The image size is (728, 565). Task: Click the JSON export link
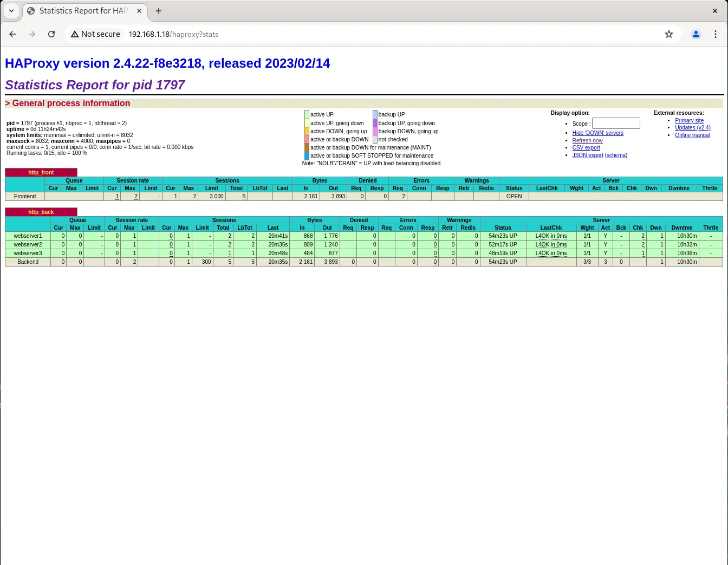tap(588, 155)
